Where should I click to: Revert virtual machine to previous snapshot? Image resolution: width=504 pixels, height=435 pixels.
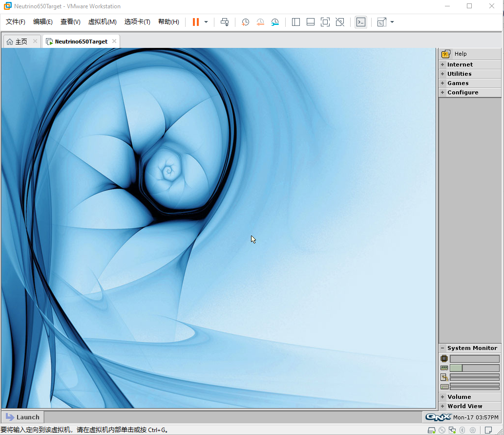(x=260, y=22)
